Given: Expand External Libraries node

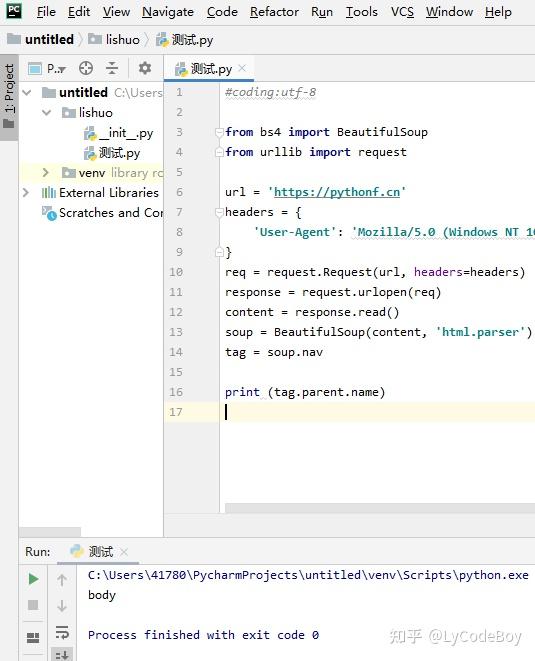Looking at the screenshot, I should (x=26, y=193).
